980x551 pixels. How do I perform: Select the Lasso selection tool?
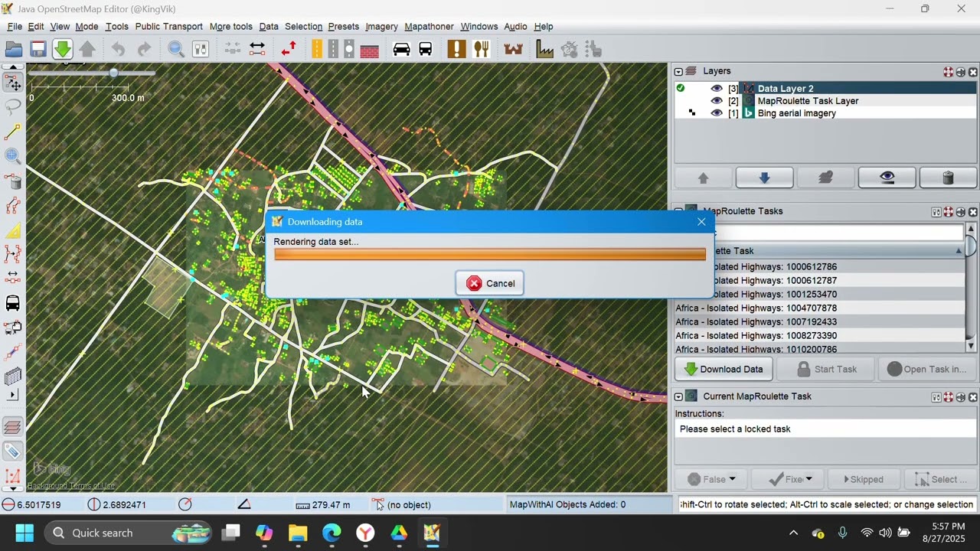13,107
